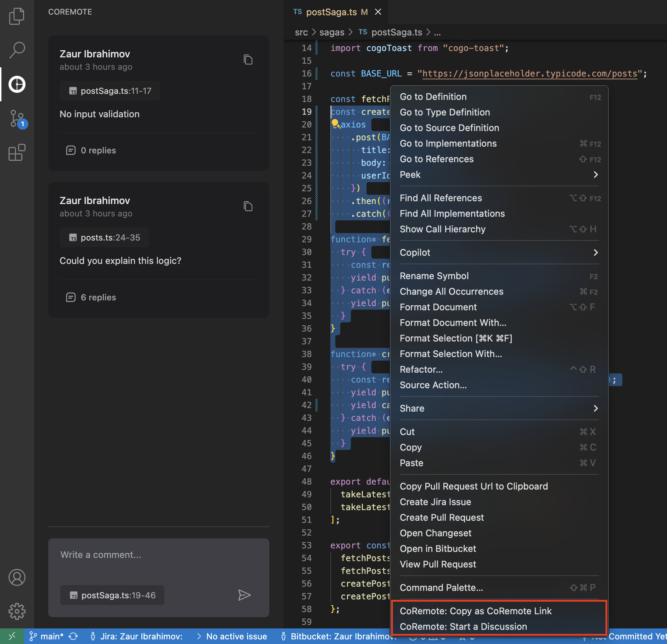The width and height of the screenshot is (667, 644).
Task: Open remote window indicator in status bar
Action: pyautogui.click(x=12, y=636)
